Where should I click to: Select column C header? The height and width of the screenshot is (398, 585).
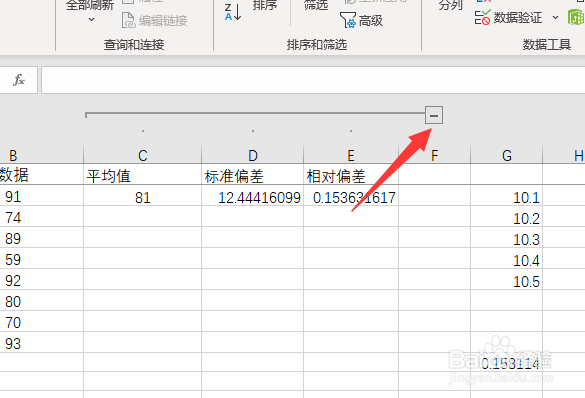(x=143, y=155)
